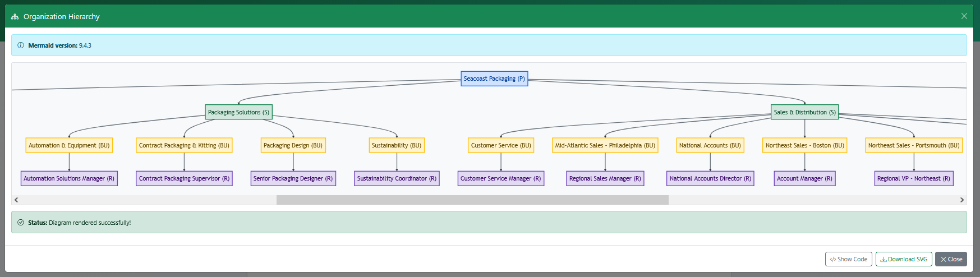This screenshot has width=980, height=277.
Task: Close dialog with the top-right X icon
Action: [x=964, y=16]
